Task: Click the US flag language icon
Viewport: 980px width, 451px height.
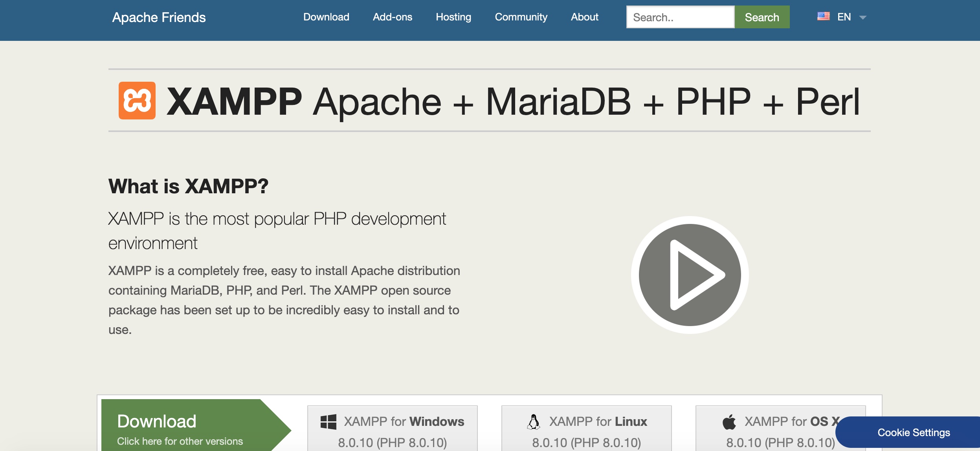Action: point(824,17)
